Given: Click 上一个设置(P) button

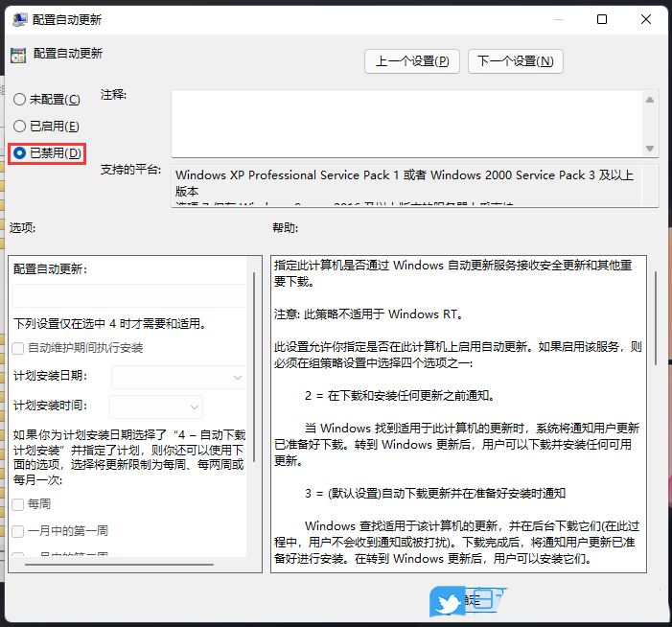Looking at the screenshot, I should [x=412, y=61].
